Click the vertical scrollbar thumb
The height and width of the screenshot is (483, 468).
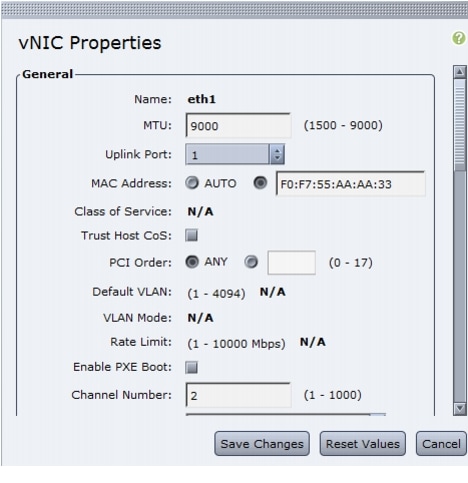(460, 125)
